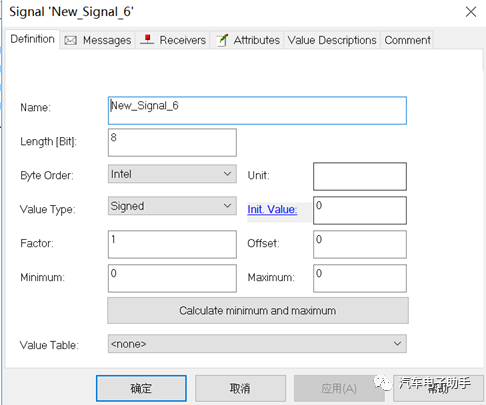Focus the signal Name field
This screenshot has width=486, height=405.
point(257,111)
